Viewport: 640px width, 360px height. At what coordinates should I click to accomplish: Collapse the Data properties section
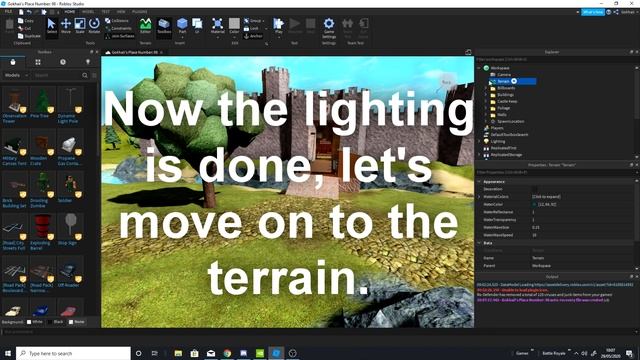tap(479, 243)
